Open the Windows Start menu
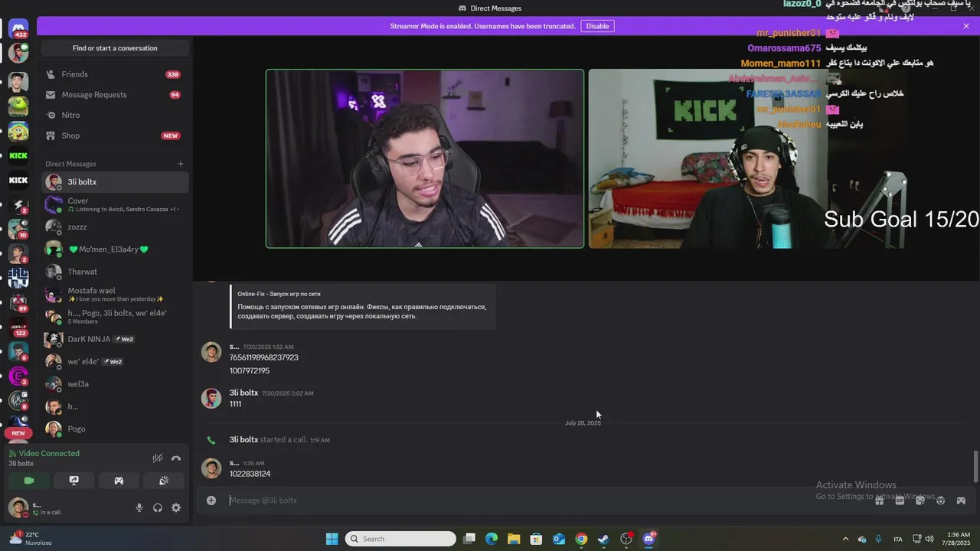980x551 pixels. [x=332, y=539]
